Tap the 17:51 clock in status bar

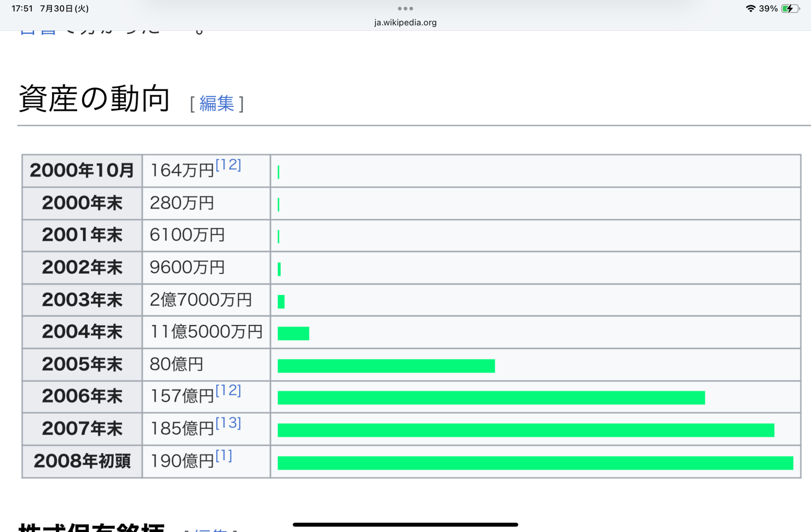(22, 9)
